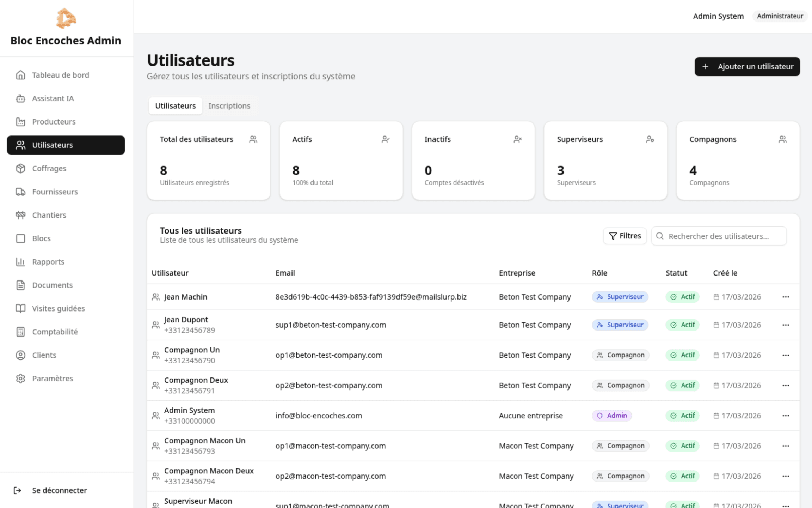Click the calendar icon in Jean Dupont's row
This screenshot has width=812, height=508.
click(716, 325)
